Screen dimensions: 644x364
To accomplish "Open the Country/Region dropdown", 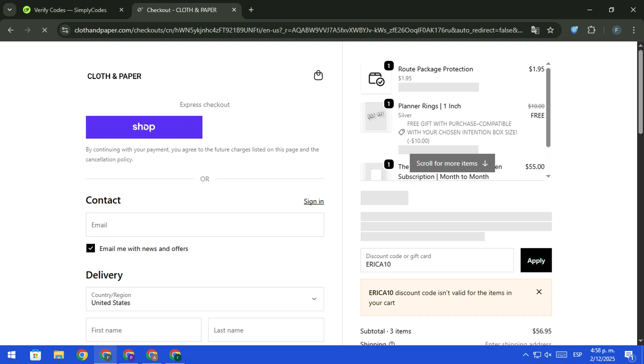I will [205, 299].
